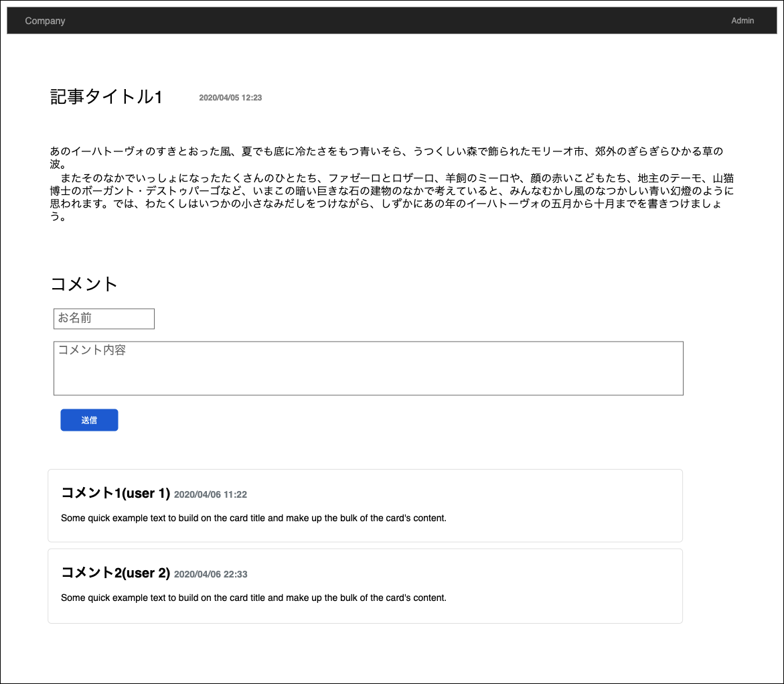Go to the Admin link
Image resolution: width=784 pixels, height=684 pixels.
(742, 21)
